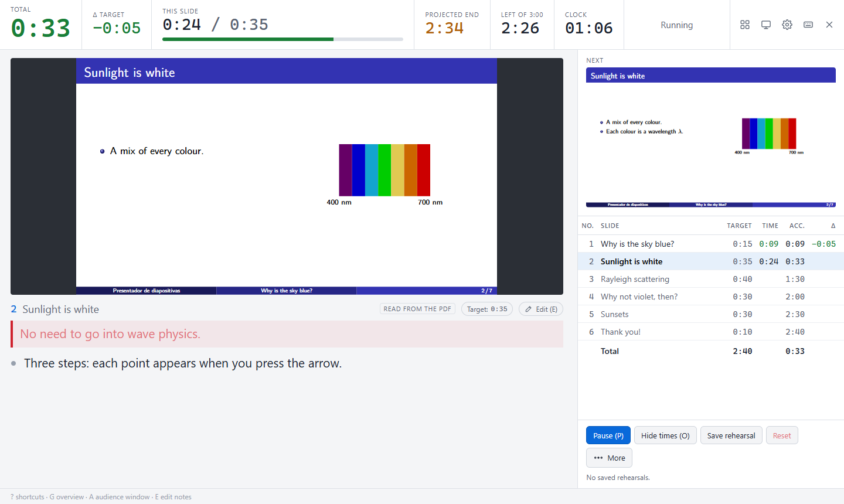
Task: Select slide 1 'Why is the sky blue?' row
Action: pos(711,244)
